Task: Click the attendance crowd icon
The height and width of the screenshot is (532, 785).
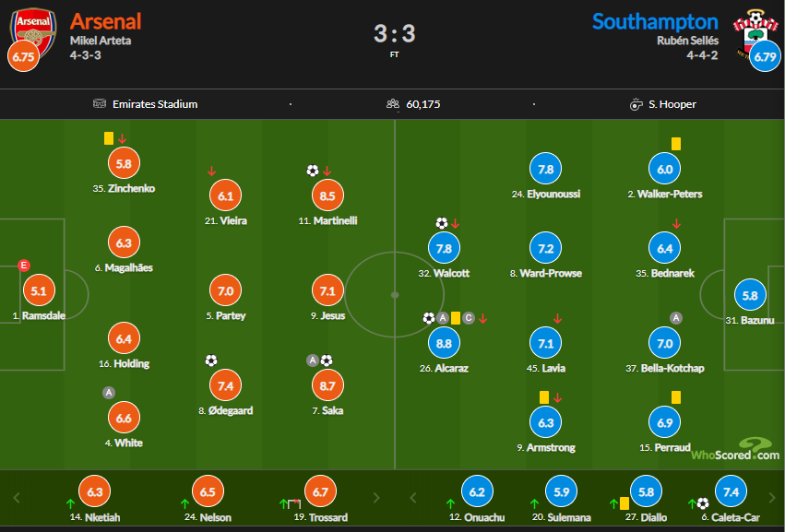Action: click(393, 104)
